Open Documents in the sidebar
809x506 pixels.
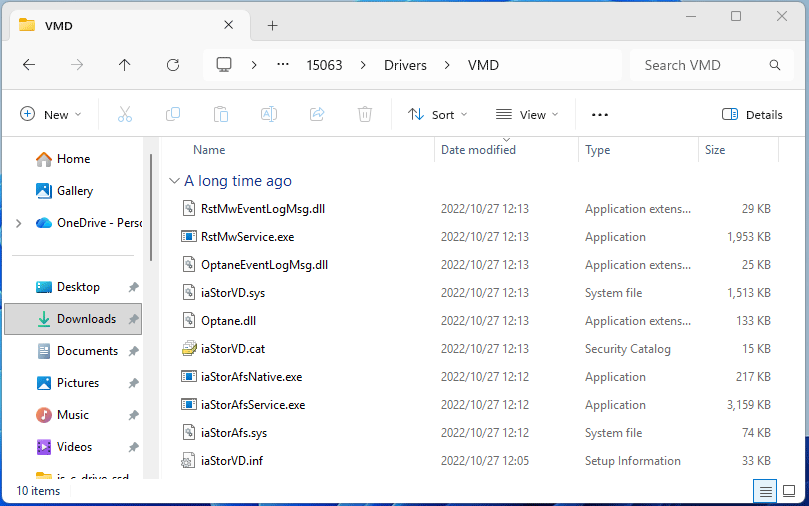87,351
